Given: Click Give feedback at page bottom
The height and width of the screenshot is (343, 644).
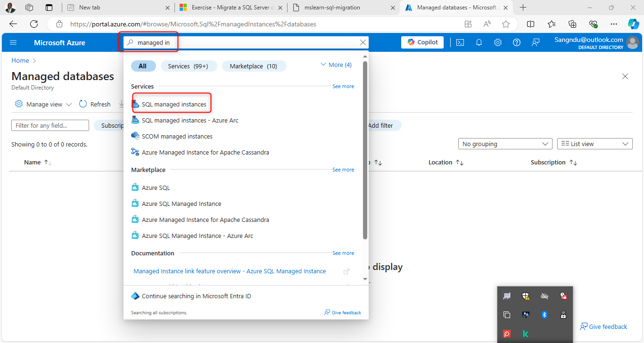Looking at the screenshot, I should 603,327.
